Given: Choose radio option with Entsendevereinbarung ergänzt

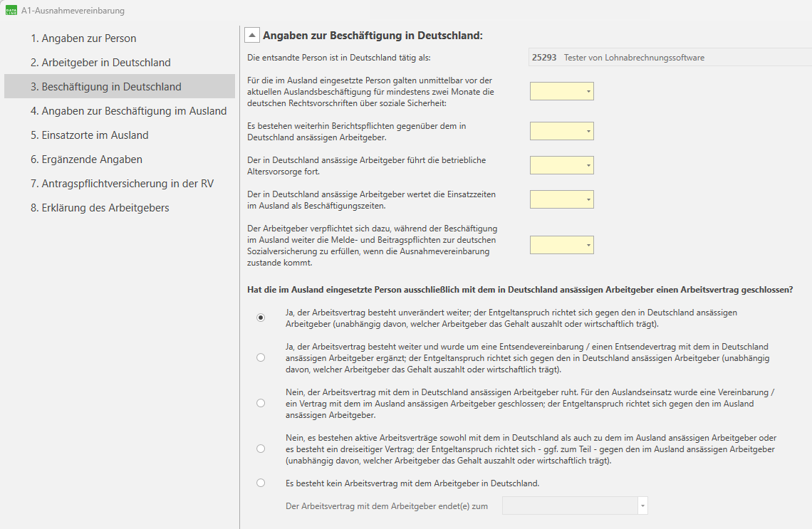Looking at the screenshot, I should pyautogui.click(x=261, y=357).
